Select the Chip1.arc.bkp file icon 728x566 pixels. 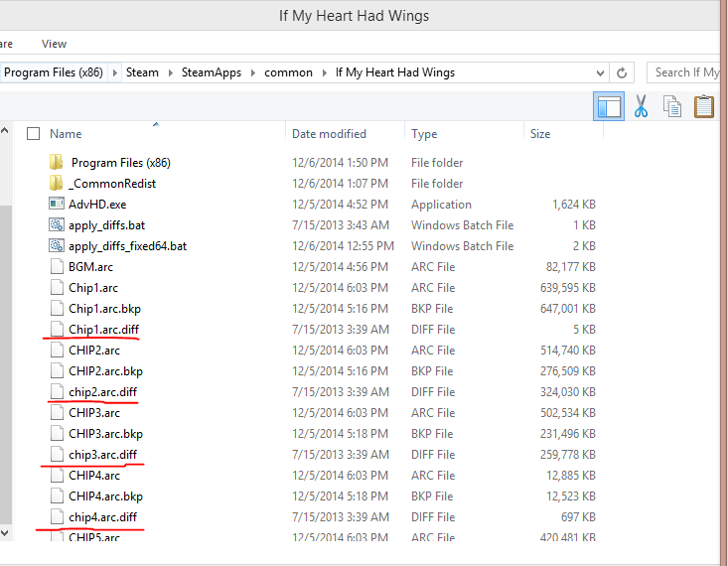[57, 308]
